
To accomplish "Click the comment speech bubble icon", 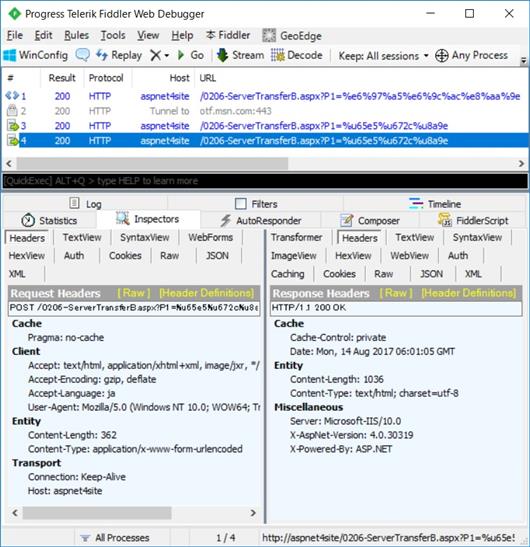I will click(82, 55).
